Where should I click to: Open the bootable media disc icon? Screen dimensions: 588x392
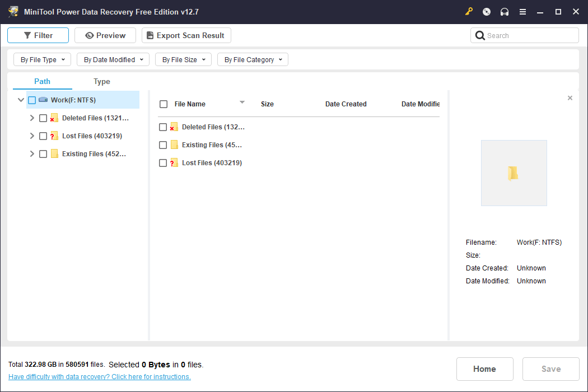tap(487, 12)
